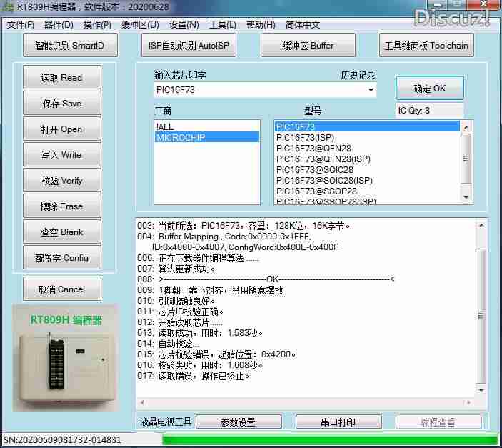This screenshot has height=448, width=502.
Task: Open the 缓冲区(U) menu
Action: point(140,25)
